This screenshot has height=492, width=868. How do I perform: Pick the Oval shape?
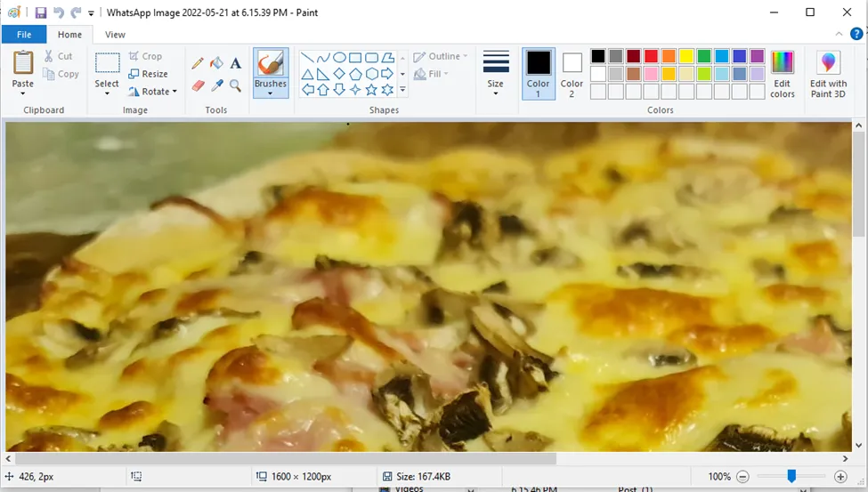point(339,58)
